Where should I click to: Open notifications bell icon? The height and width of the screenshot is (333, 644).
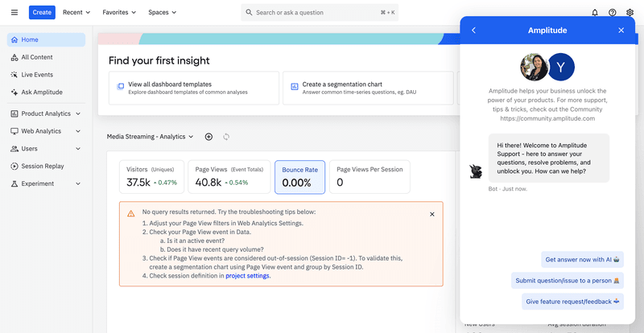[x=595, y=12]
